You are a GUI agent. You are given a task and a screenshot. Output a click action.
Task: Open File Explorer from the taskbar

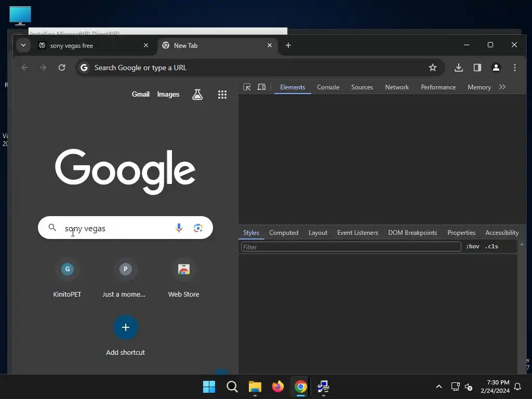(255, 387)
